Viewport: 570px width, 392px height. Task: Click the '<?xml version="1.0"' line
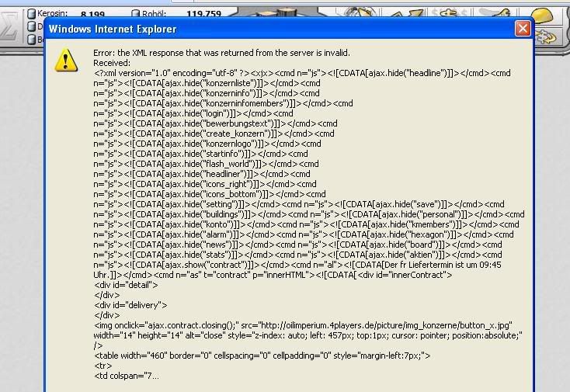coord(302,73)
